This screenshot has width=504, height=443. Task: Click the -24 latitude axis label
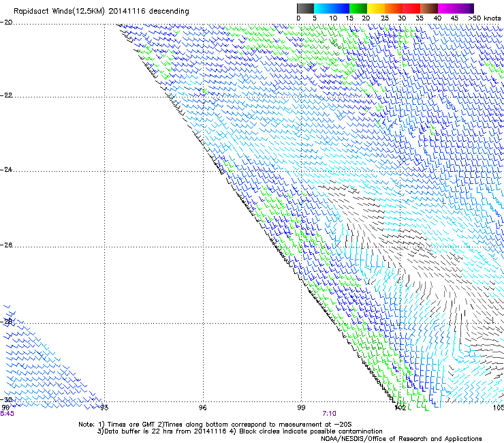pos(6,170)
